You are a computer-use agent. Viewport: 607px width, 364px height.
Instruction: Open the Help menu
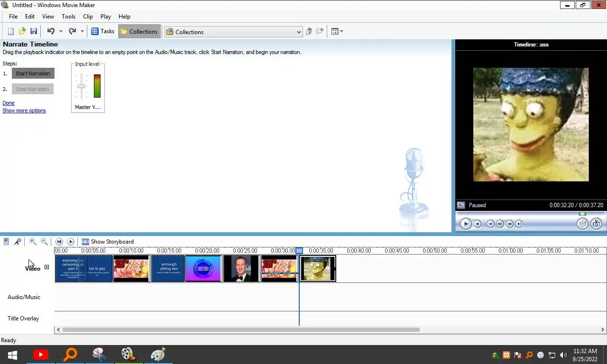point(124,16)
